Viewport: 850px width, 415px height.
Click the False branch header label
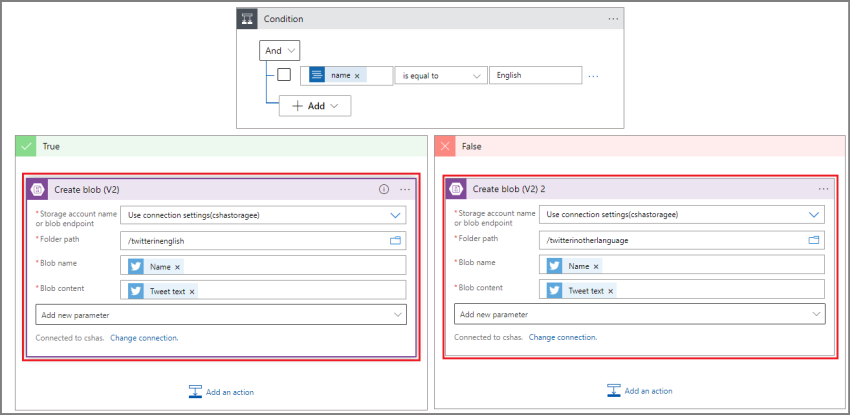point(472,146)
